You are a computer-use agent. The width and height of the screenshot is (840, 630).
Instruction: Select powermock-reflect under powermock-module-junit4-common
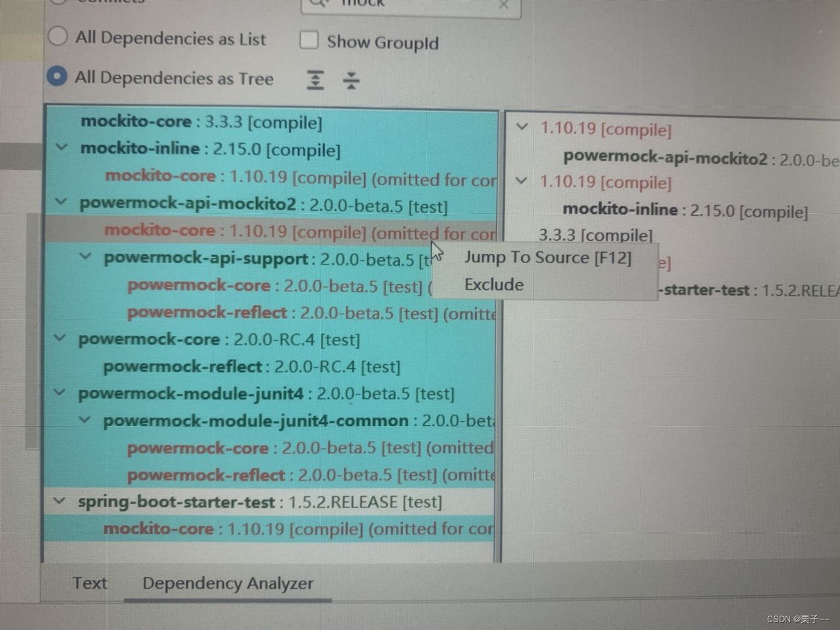270,474
